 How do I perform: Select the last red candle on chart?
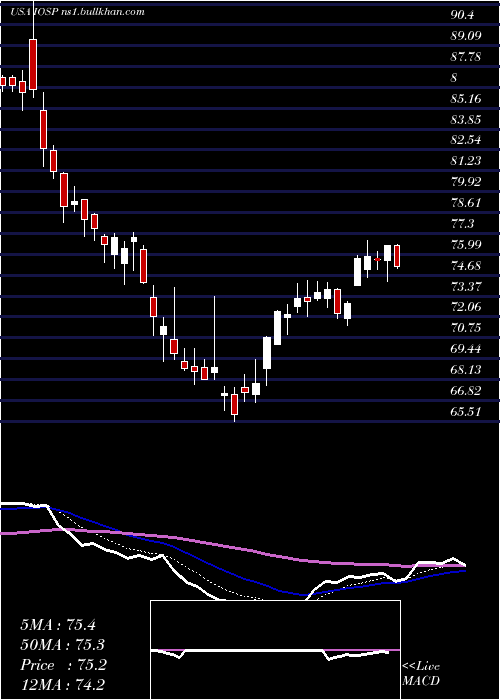tap(397, 256)
